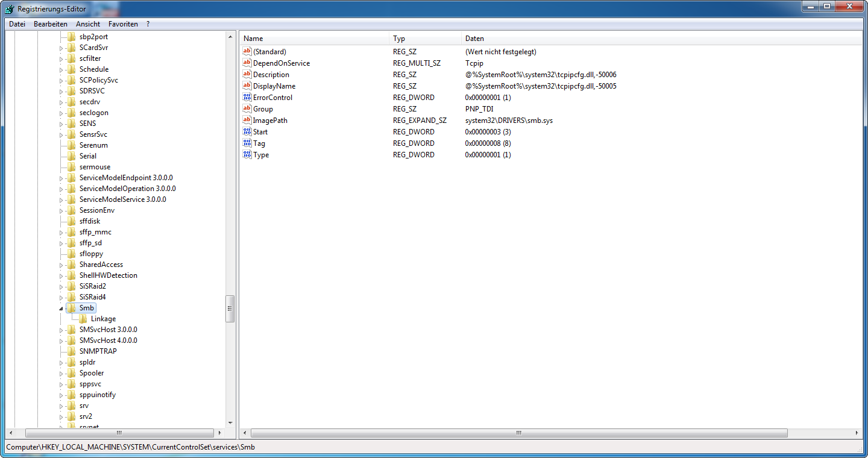Image resolution: width=868 pixels, height=458 pixels.
Task: Select the SMSvcHost 4.0.0.0 key
Action: tap(108, 340)
